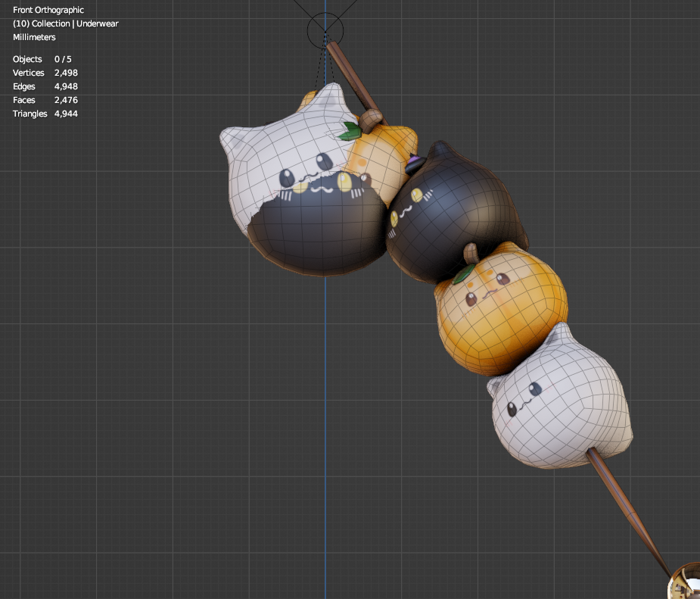
Task: Click the vertex count "2,498"
Action: (x=66, y=73)
